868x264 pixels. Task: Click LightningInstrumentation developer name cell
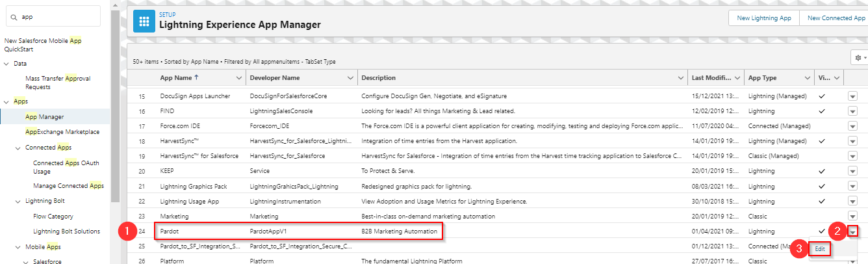point(285,201)
